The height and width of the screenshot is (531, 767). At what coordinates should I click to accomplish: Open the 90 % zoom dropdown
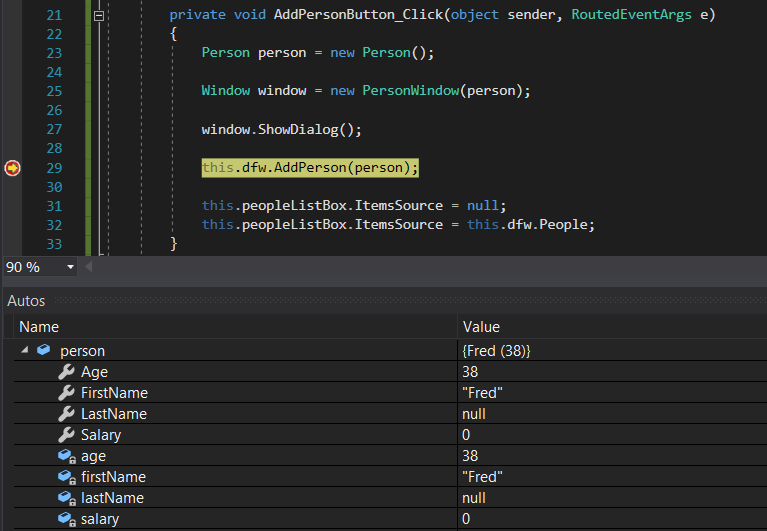[70, 267]
